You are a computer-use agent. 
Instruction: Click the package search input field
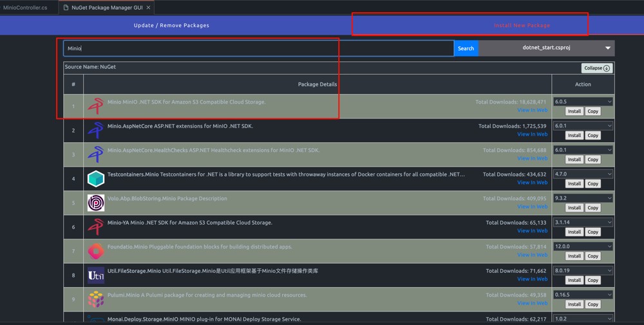click(258, 48)
